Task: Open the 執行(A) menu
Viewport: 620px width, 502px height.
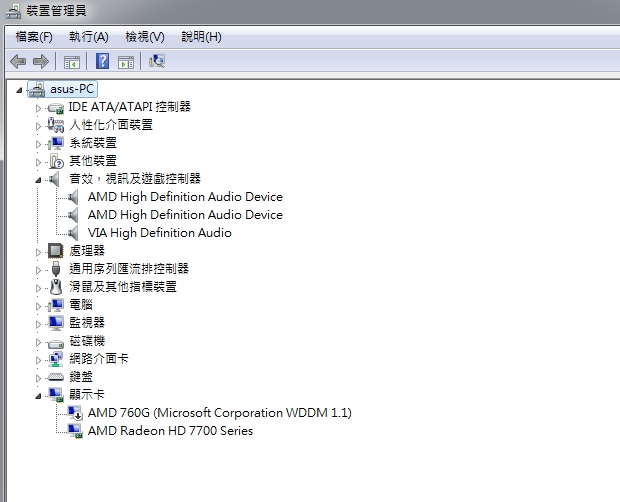Action: point(89,37)
